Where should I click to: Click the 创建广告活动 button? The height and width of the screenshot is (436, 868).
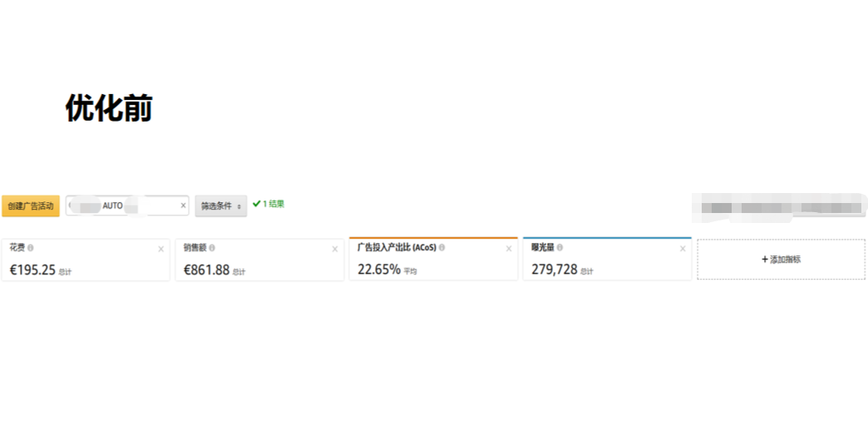[31, 206]
